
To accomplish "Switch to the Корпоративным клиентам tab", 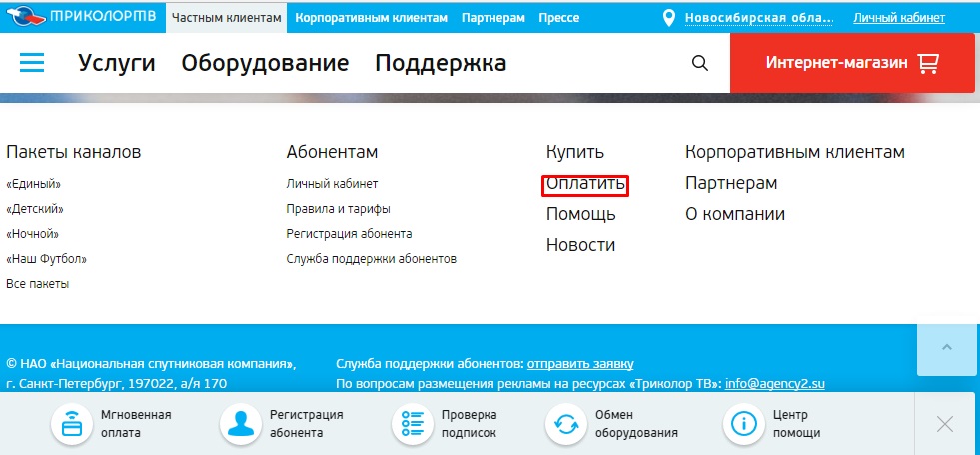I will click(371, 18).
